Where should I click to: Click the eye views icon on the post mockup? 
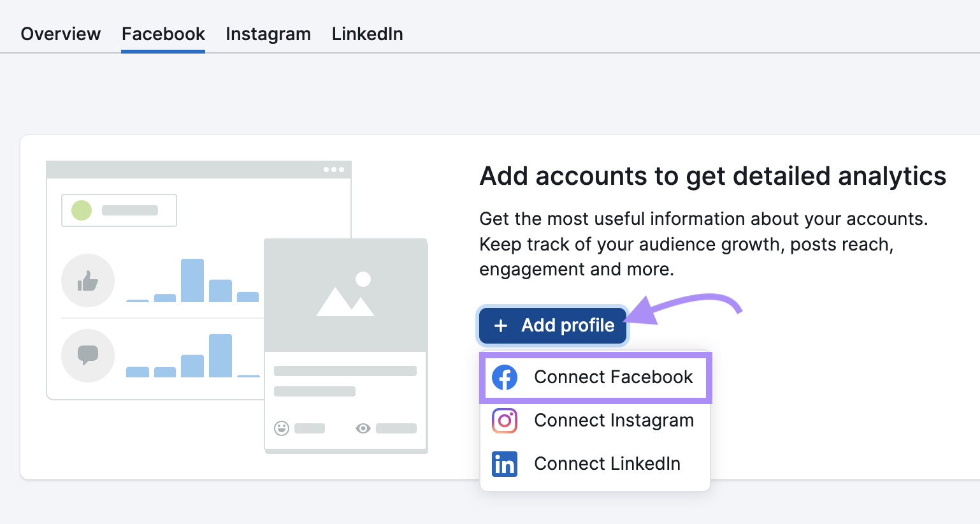(x=363, y=428)
